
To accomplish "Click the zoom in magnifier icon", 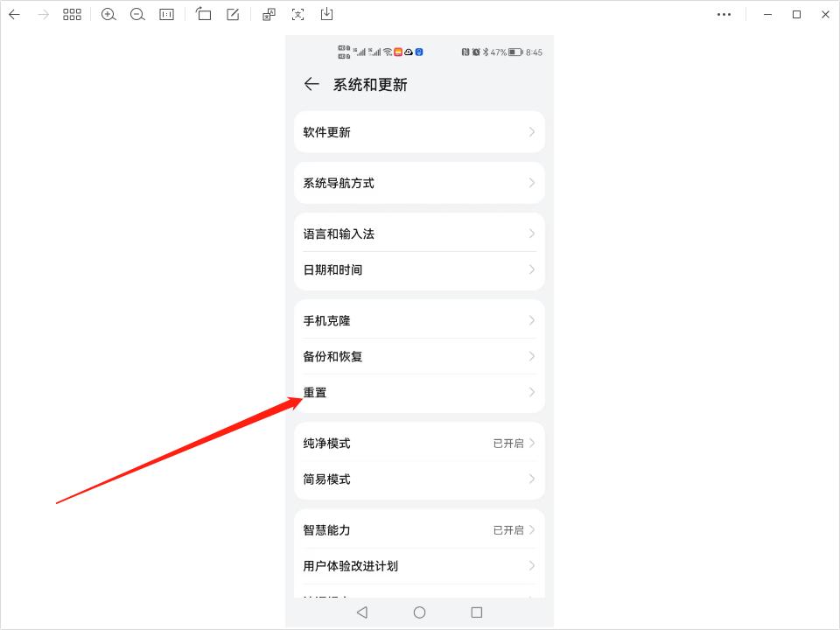I will point(108,14).
